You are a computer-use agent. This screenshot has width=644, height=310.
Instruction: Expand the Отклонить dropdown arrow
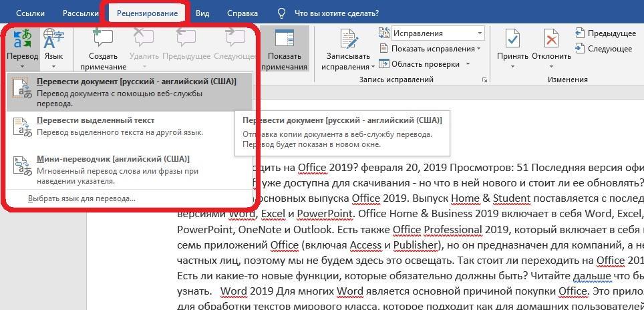click(551, 66)
